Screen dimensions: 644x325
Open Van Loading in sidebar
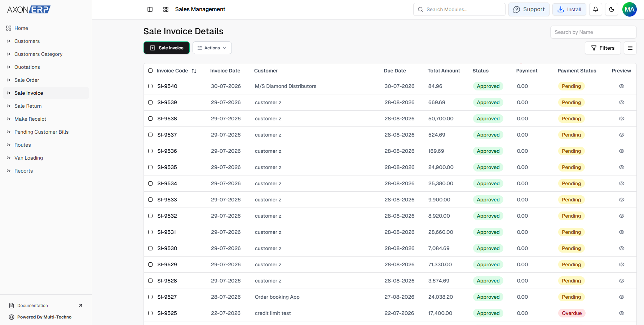tap(46, 158)
